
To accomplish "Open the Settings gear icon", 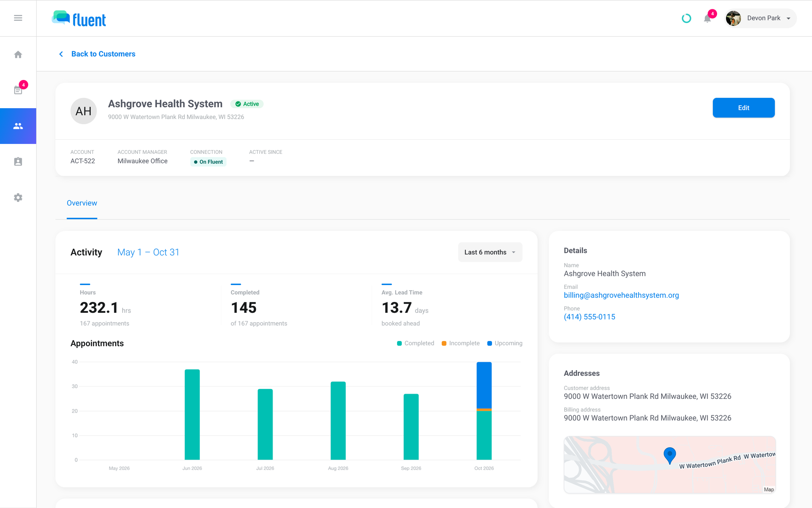I will tap(18, 198).
